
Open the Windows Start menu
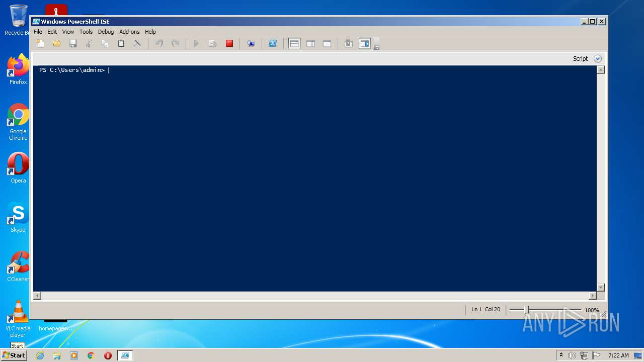point(14,355)
